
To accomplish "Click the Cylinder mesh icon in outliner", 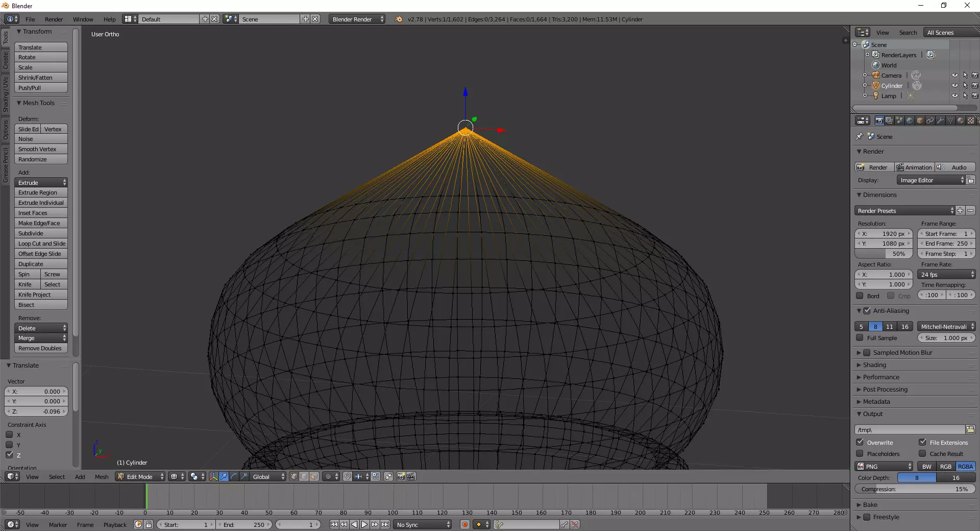I will pos(917,86).
